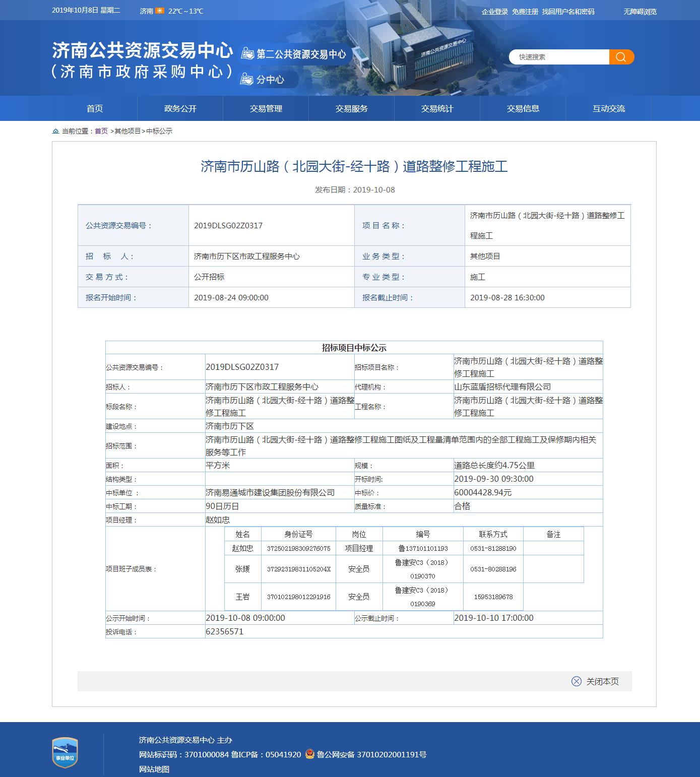
Task: Open the 交易信息 navigation menu
Action: point(523,108)
